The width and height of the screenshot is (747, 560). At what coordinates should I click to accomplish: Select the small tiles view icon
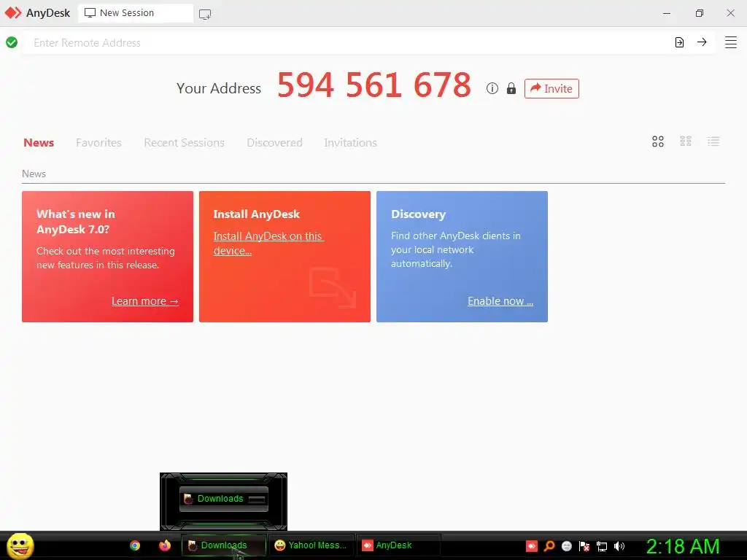pyautogui.click(x=686, y=141)
